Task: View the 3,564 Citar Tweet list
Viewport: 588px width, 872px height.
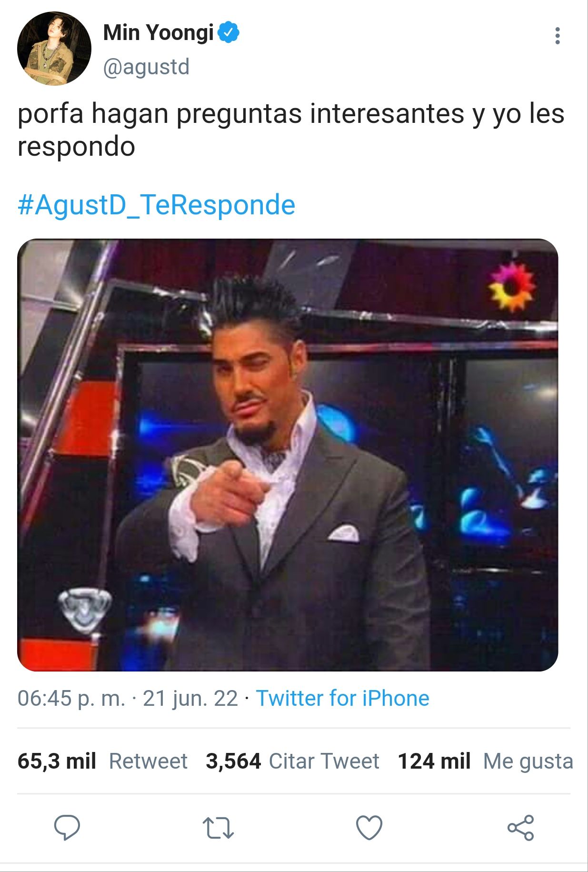Action: point(292,761)
